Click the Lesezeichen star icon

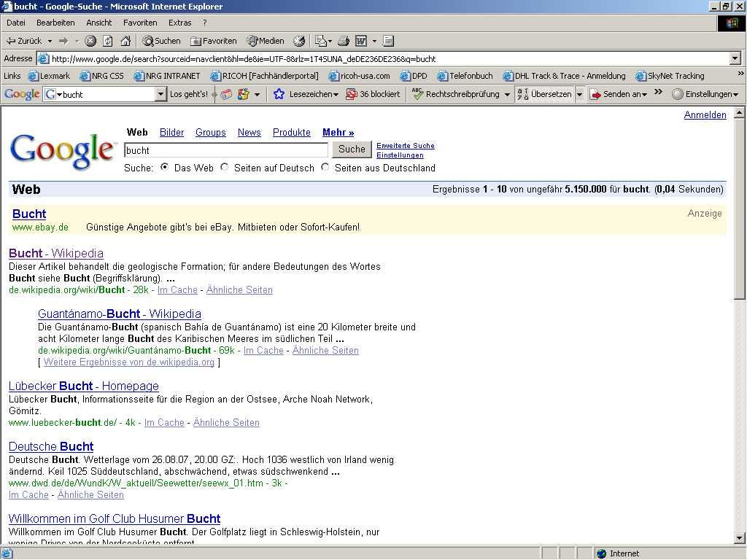click(x=279, y=94)
